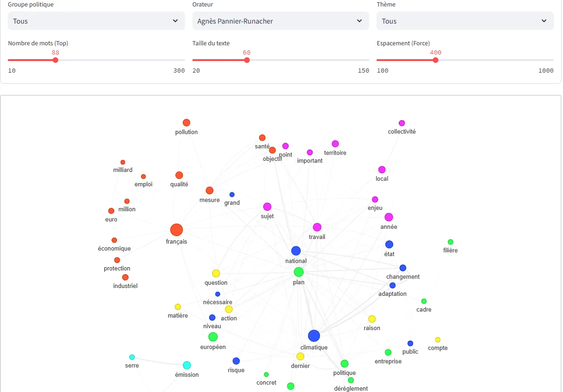This screenshot has height=392, width=563.
Task: Click the blue état node
Action: pyautogui.click(x=389, y=244)
